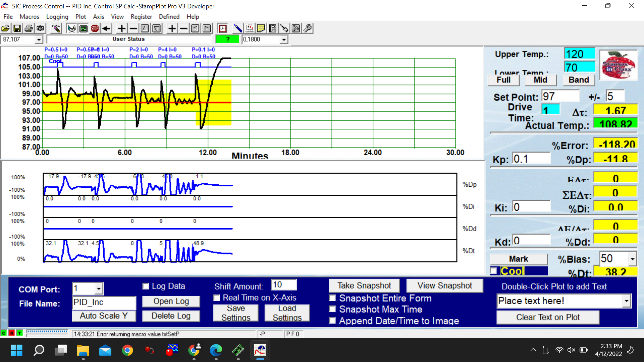Click the printer icon in toolbar
644x362 pixels.
point(29,28)
